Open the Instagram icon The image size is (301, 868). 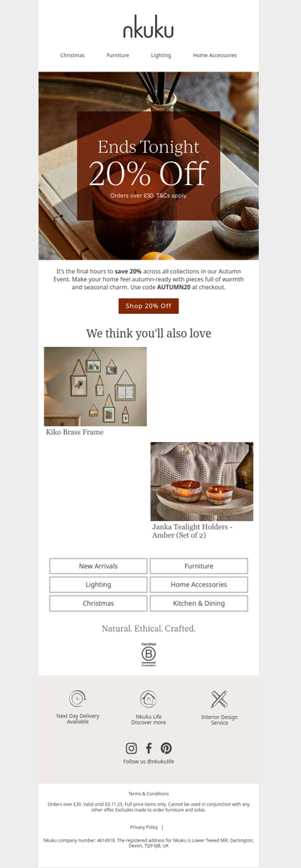131,748
